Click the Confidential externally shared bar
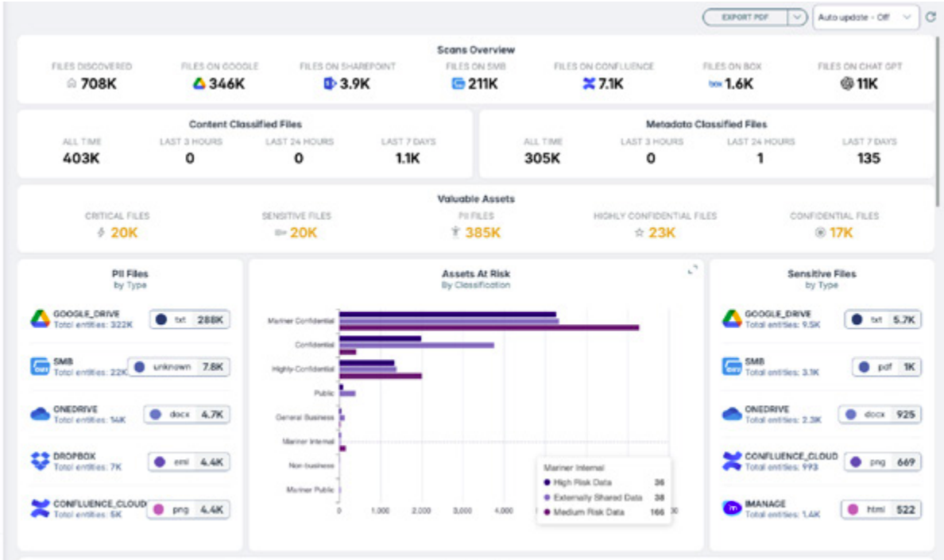The image size is (944, 560). pos(416,346)
